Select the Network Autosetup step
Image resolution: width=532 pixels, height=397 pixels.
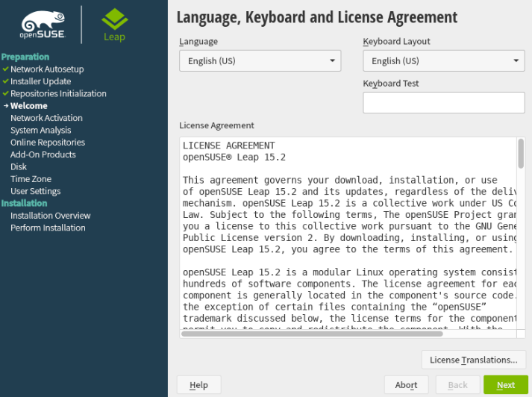47,69
